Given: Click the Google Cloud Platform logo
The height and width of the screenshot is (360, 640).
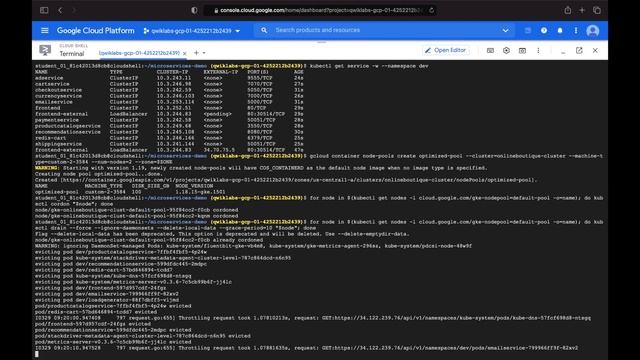Looking at the screenshot, I should tap(96, 31).
